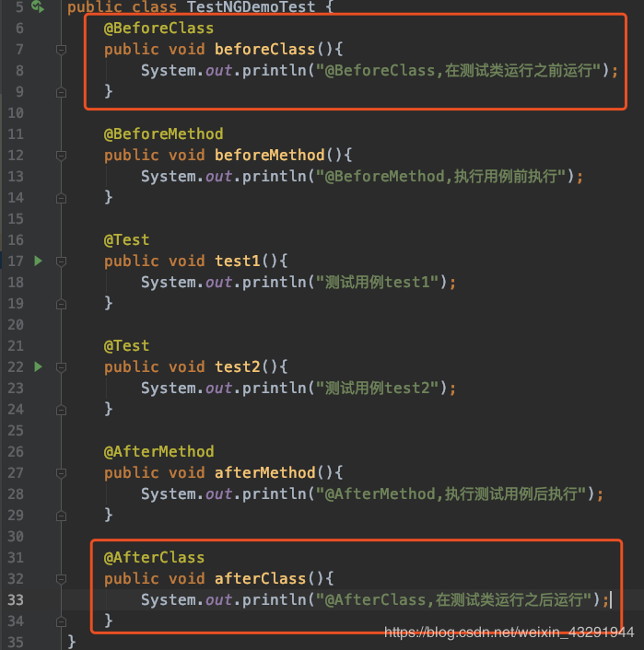
Task: Click the test2 method name
Action: (x=238, y=366)
